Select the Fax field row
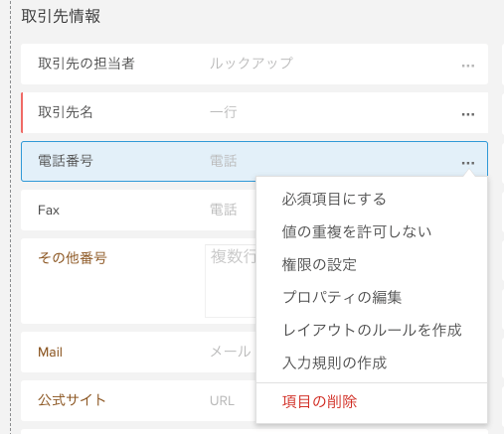 pos(138,210)
